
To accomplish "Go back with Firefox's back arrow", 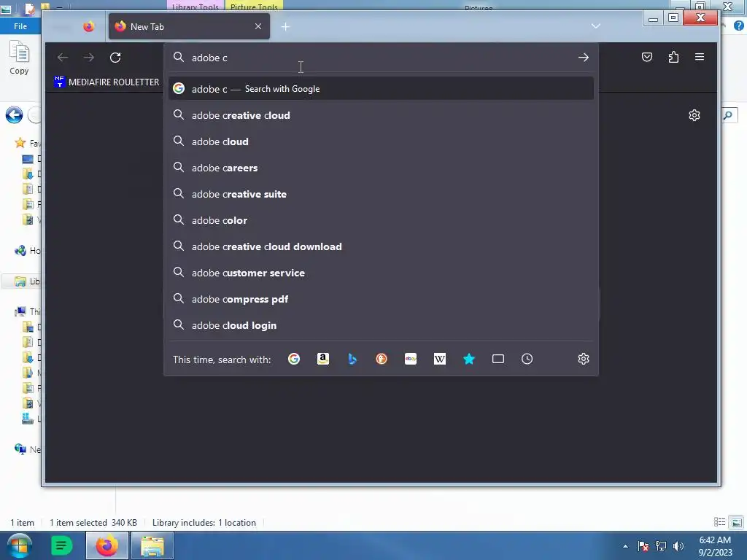I will click(x=63, y=58).
